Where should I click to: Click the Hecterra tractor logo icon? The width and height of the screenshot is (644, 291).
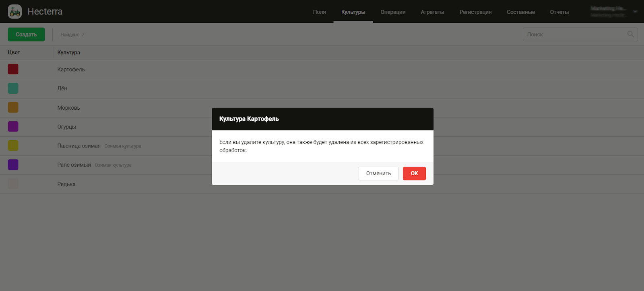(x=15, y=12)
